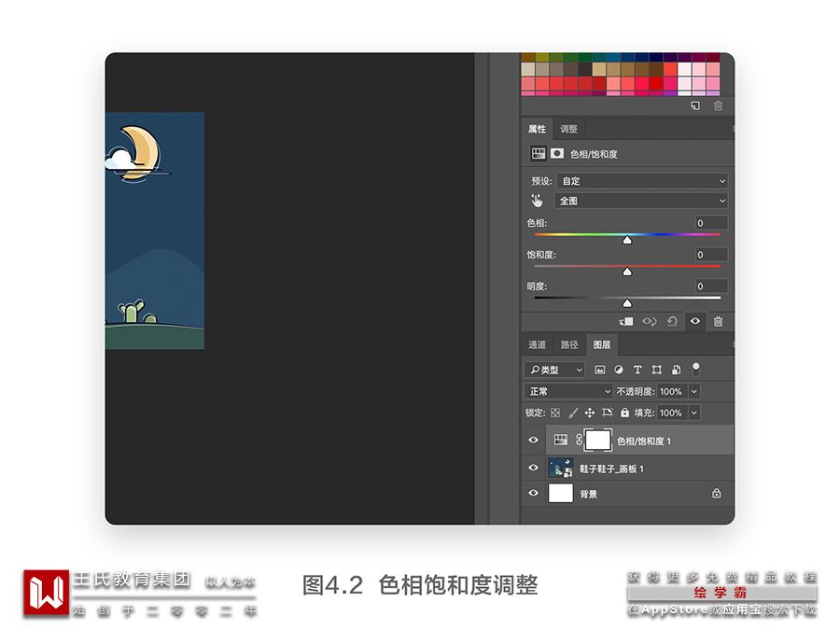Hide the 鞋子鞋子_画板 1 layer
The height and width of the screenshot is (630, 840).
(533, 468)
